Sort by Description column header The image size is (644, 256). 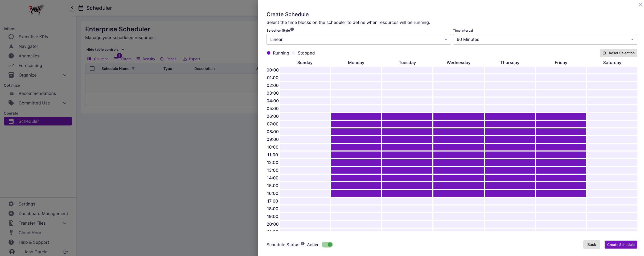click(x=204, y=69)
